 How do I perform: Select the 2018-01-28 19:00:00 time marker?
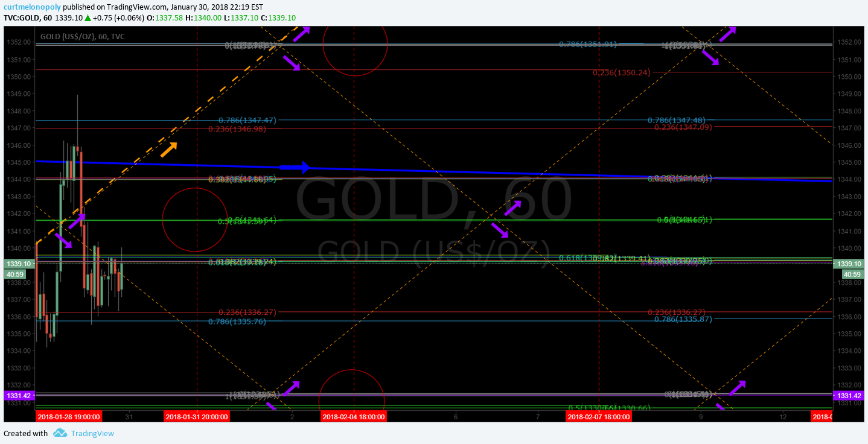point(68,416)
